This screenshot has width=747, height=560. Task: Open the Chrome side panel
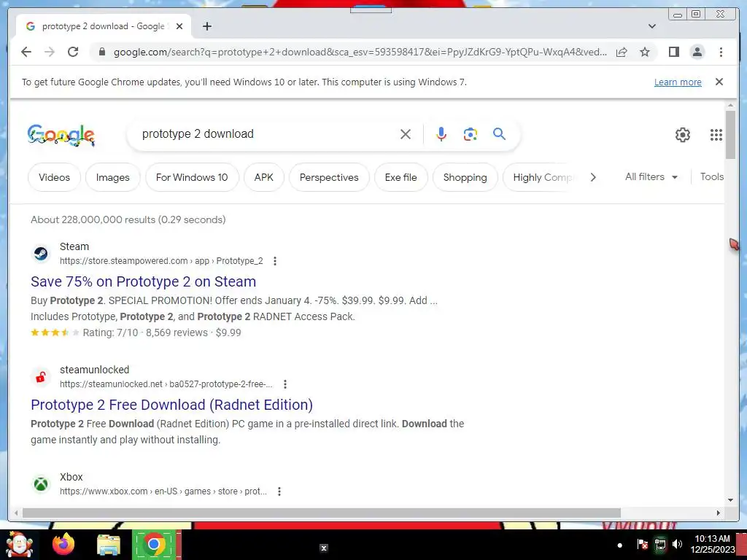click(673, 52)
